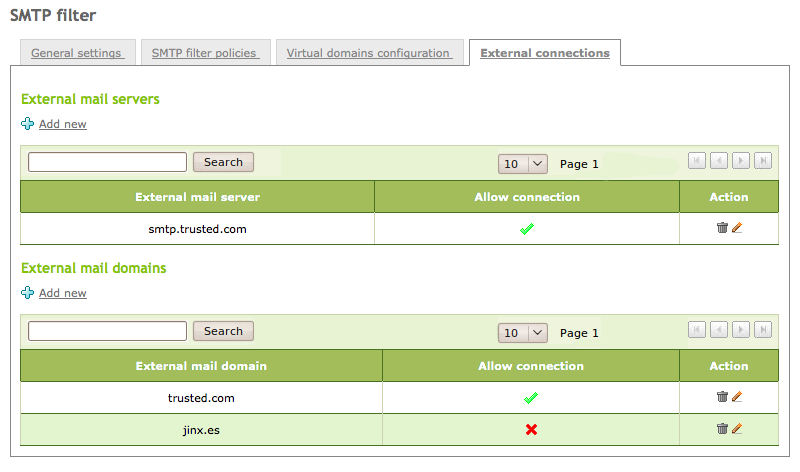Viewport: 800px width, 472px height.
Task: Toggle the red X for jinx.es
Action: tap(531, 430)
